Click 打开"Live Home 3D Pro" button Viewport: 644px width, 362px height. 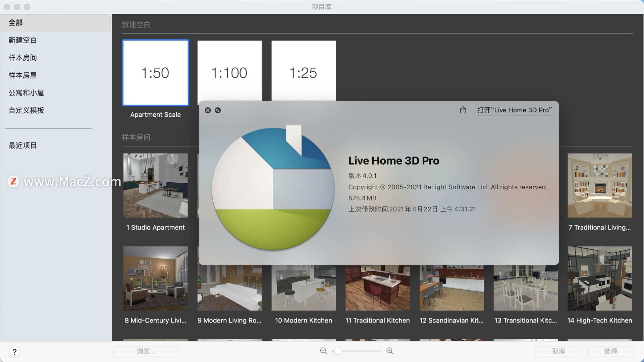pyautogui.click(x=515, y=109)
